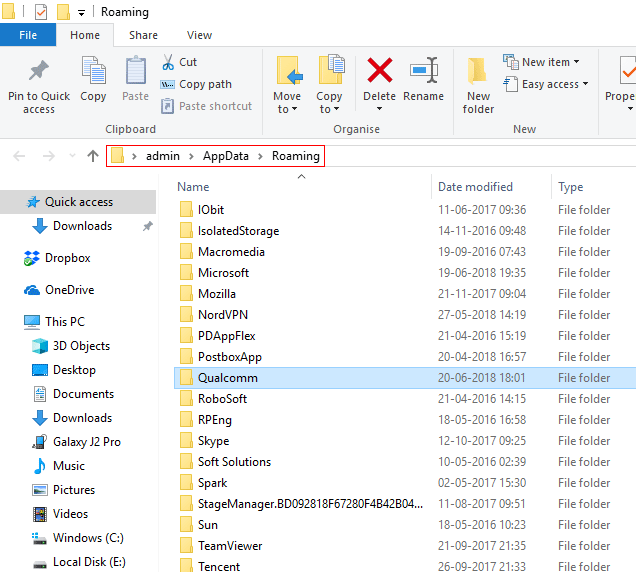The width and height of the screenshot is (636, 572).
Task: Click admin in the address breadcrumb
Action: coord(163,156)
